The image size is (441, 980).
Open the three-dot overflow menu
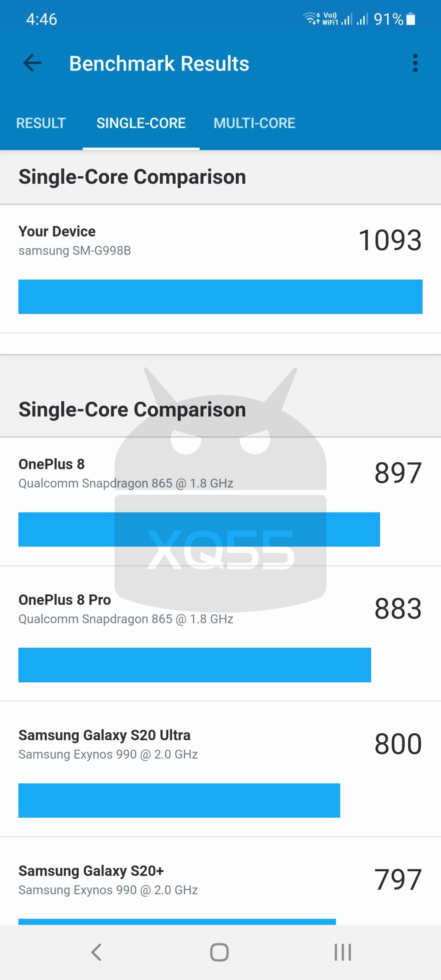pyautogui.click(x=415, y=63)
